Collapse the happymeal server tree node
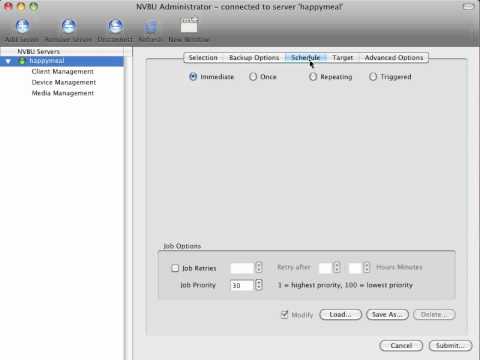The width and height of the screenshot is (480, 360). 8,61
